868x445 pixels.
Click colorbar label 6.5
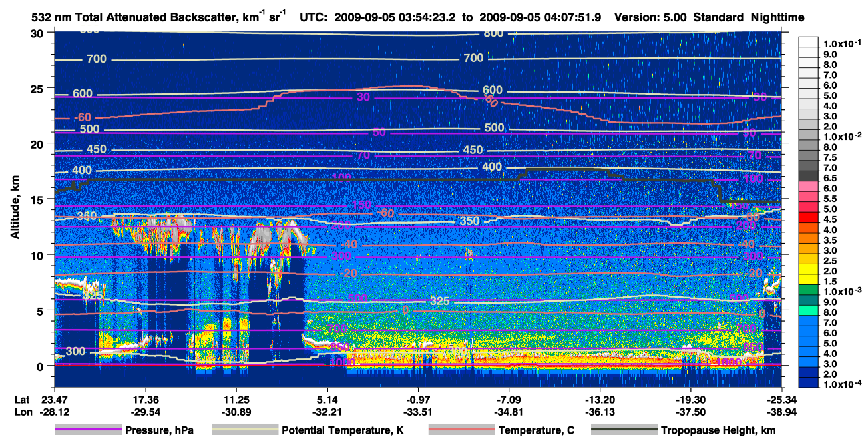tap(831, 178)
